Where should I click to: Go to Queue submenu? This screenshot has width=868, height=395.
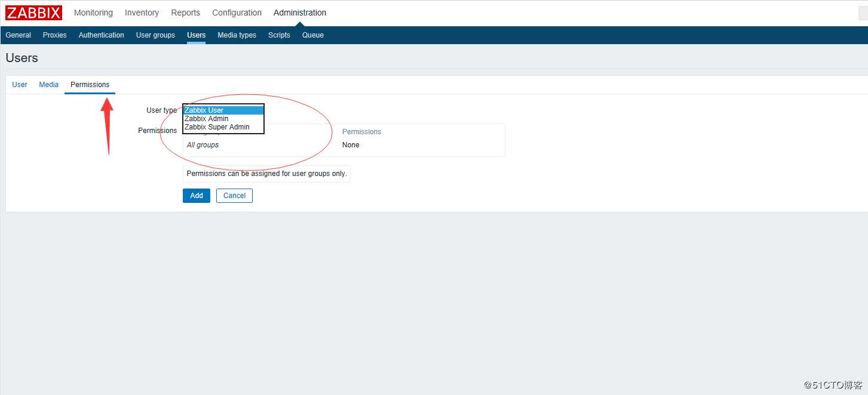click(x=312, y=35)
